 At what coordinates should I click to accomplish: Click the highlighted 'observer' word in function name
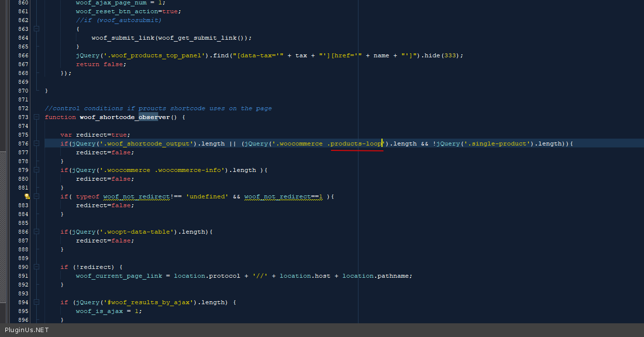click(148, 117)
